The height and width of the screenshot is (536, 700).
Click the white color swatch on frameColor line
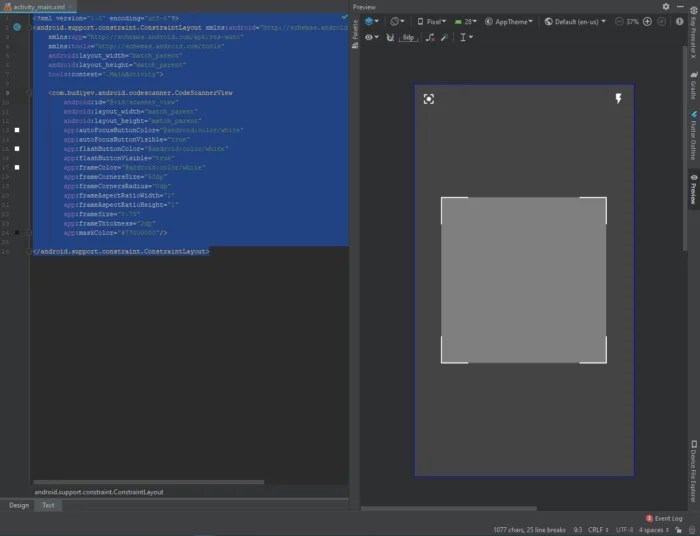pyautogui.click(x=17, y=167)
